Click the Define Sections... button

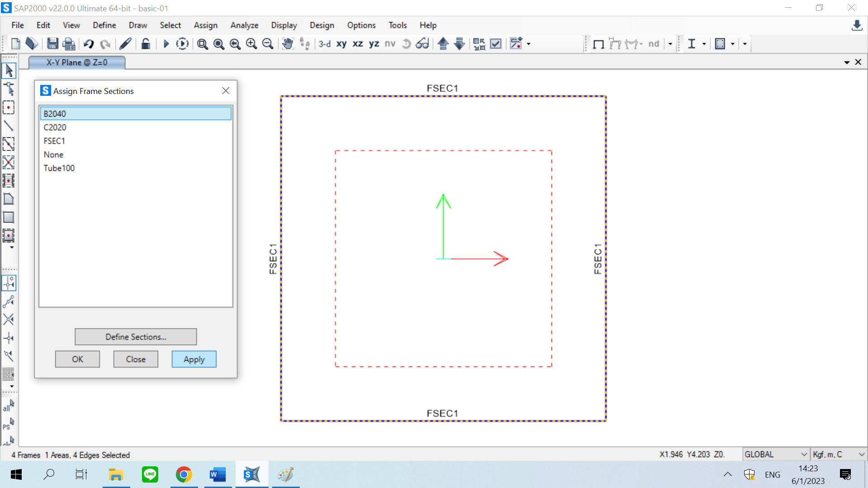click(x=136, y=337)
